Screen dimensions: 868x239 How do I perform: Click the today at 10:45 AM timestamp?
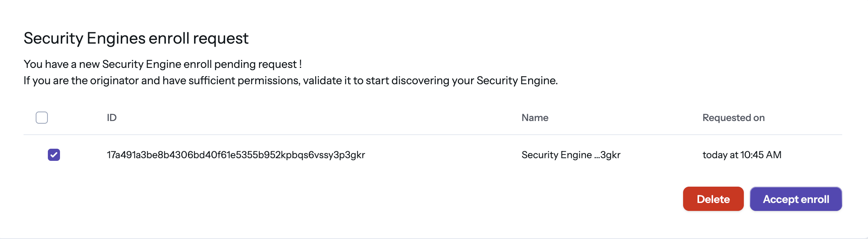742,155
